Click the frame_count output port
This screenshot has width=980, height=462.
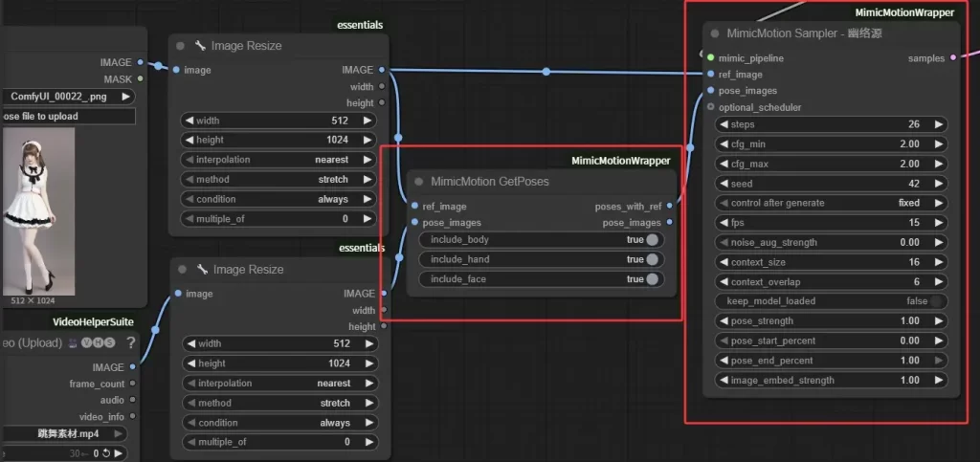(132, 384)
